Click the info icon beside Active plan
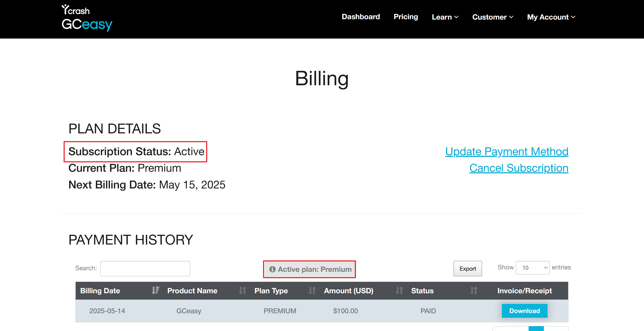Viewport: 644px width, 331px height. 272,269
